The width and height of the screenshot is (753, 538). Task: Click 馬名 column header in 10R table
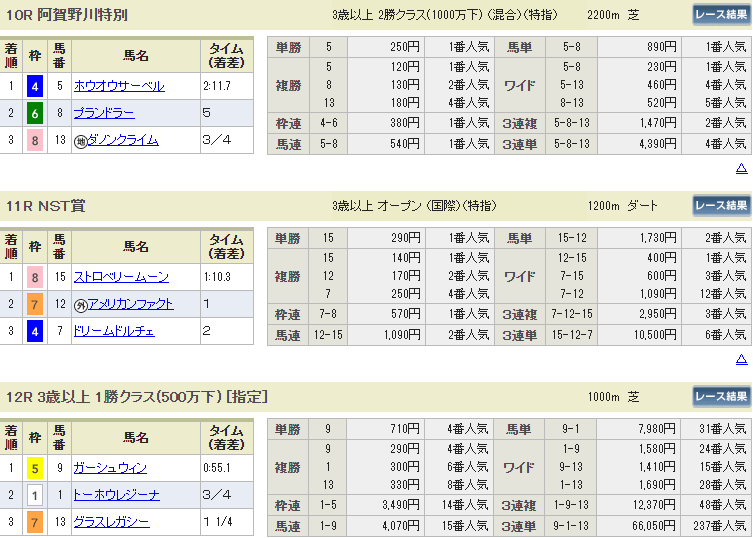tap(136, 56)
